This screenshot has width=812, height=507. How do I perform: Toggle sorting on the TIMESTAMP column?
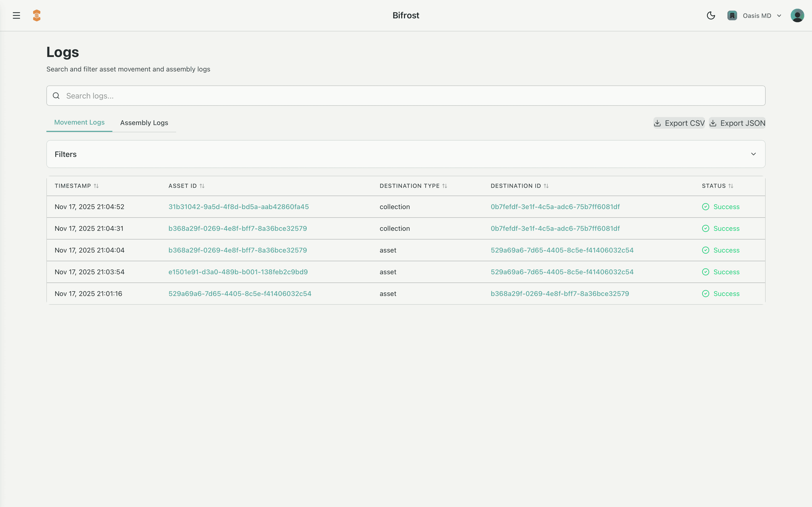[97, 186]
